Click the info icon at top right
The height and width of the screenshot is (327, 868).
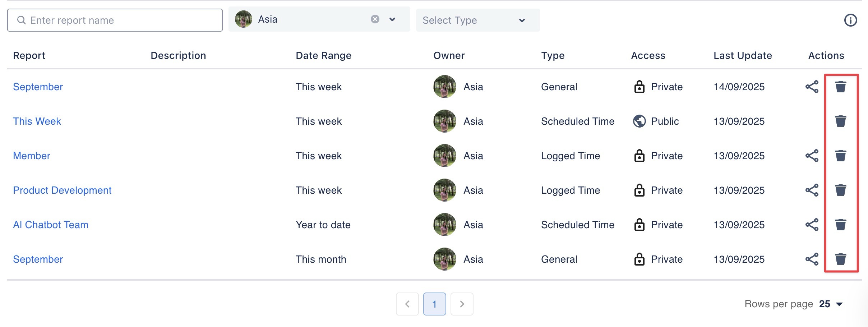coord(850,20)
